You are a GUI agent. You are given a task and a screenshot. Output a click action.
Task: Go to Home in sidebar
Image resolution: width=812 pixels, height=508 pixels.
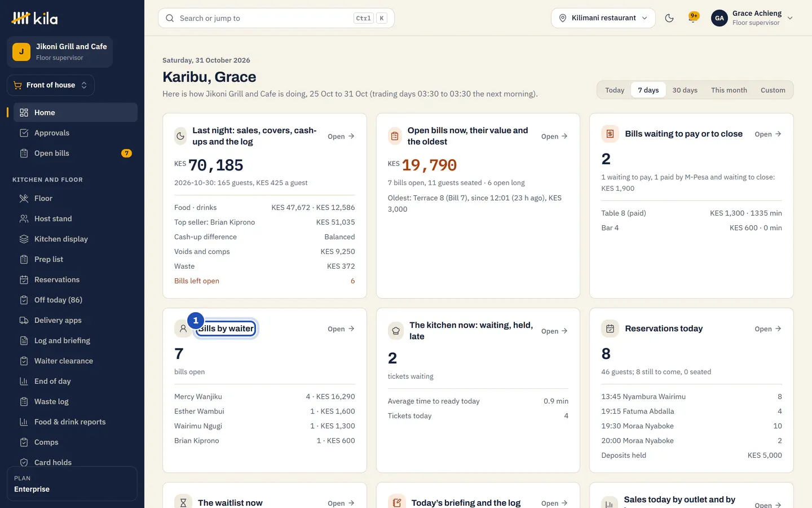tap(76, 112)
